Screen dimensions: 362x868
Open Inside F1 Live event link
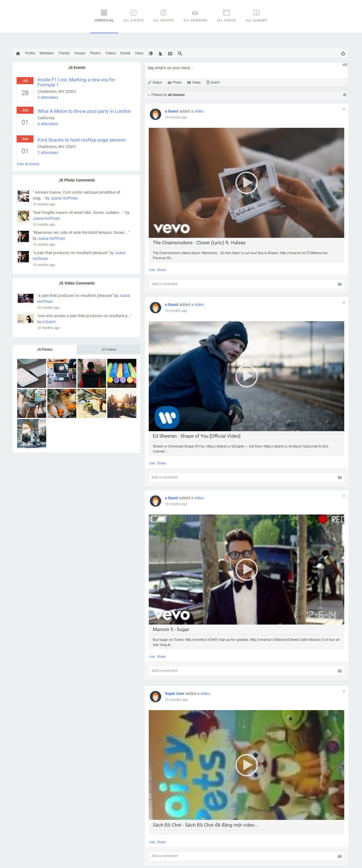[x=76, y=82]
